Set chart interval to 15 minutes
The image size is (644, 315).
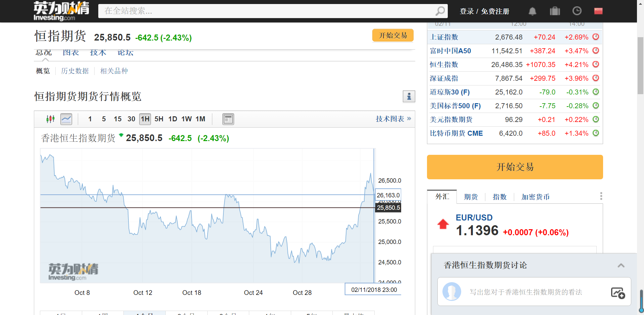click(118, 119)
